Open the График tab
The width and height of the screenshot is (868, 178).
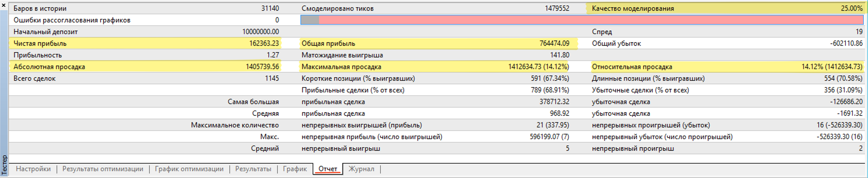(295, 169)
